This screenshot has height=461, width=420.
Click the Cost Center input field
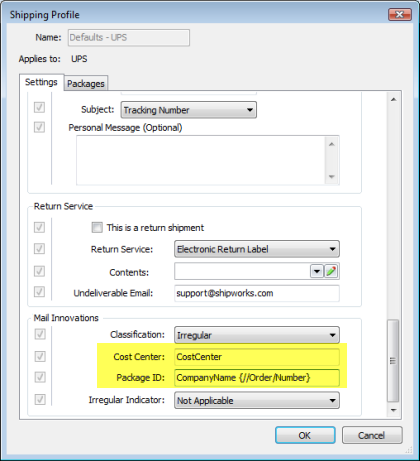click(x=257, y=357)
